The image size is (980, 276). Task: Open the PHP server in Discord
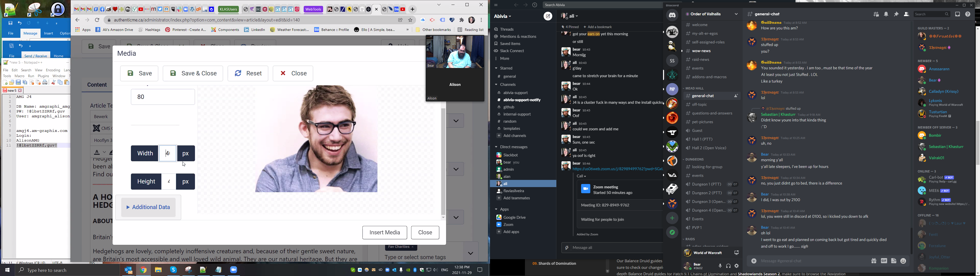pos(672,89)
